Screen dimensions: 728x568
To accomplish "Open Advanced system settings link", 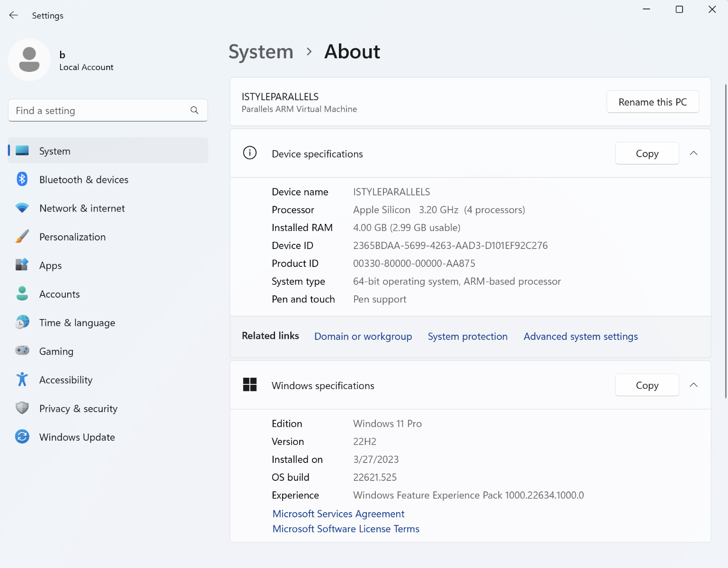I will [x=580, y=337].
